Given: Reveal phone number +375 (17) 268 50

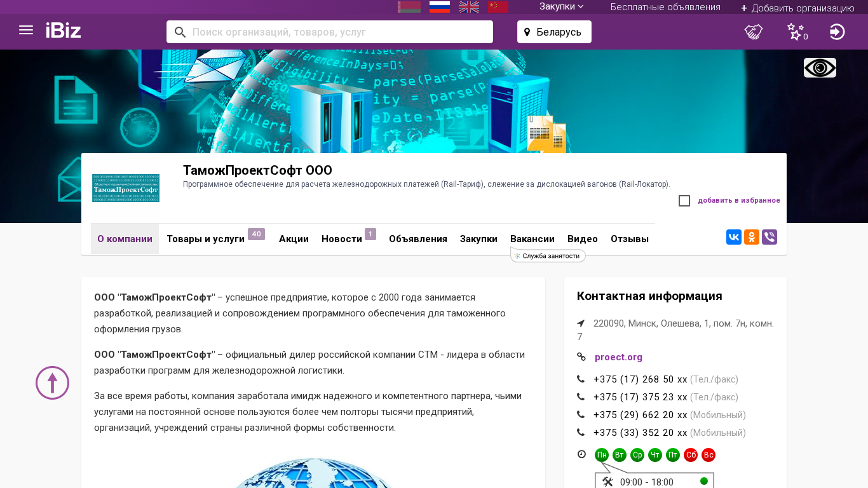Looking at the screenshot, I should (641, 379).
